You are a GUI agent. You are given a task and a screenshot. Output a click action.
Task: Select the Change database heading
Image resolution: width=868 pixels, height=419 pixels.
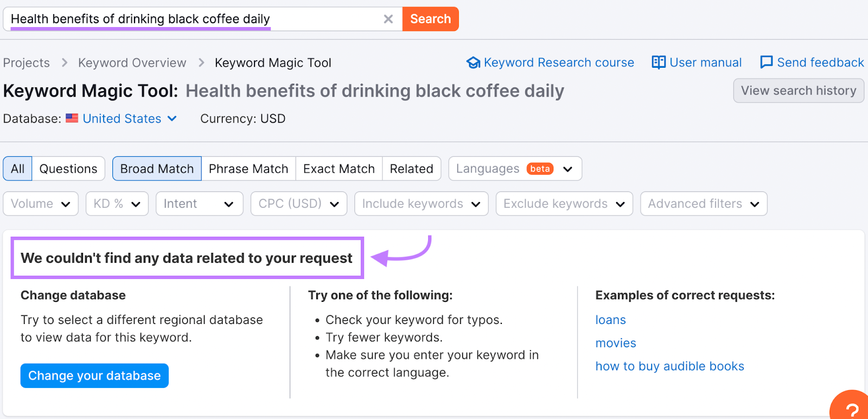click(73, 295)
